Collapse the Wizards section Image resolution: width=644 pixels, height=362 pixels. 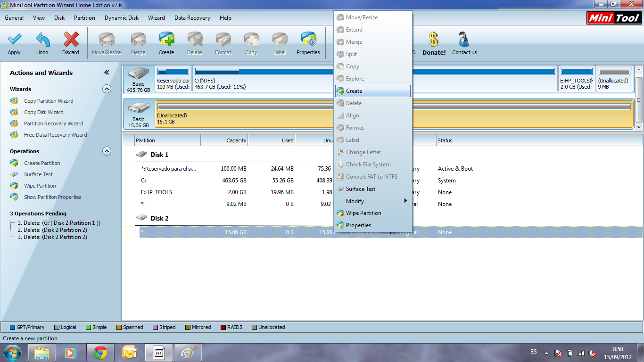(x=107, y=89)
